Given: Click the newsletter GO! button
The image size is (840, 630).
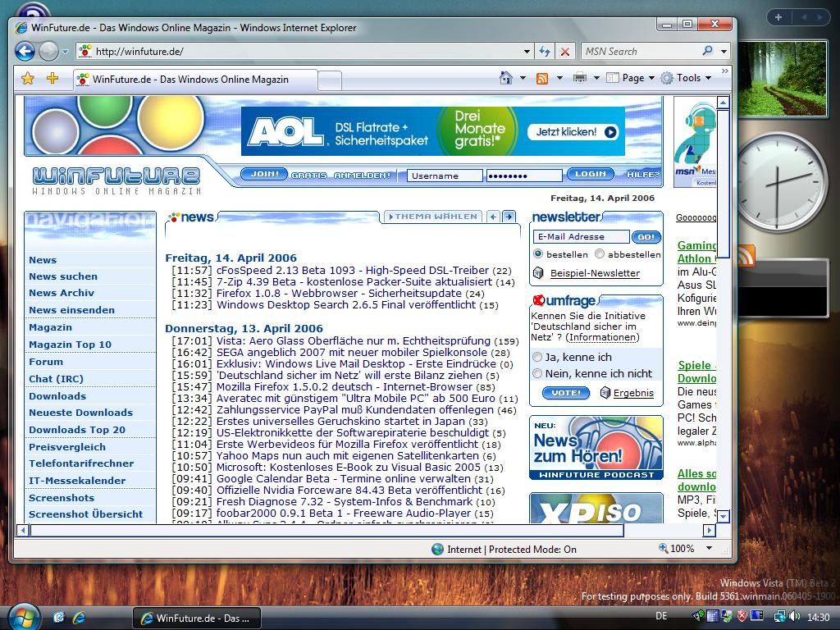Looking at the screenshot, I should [x=646, y=237].
